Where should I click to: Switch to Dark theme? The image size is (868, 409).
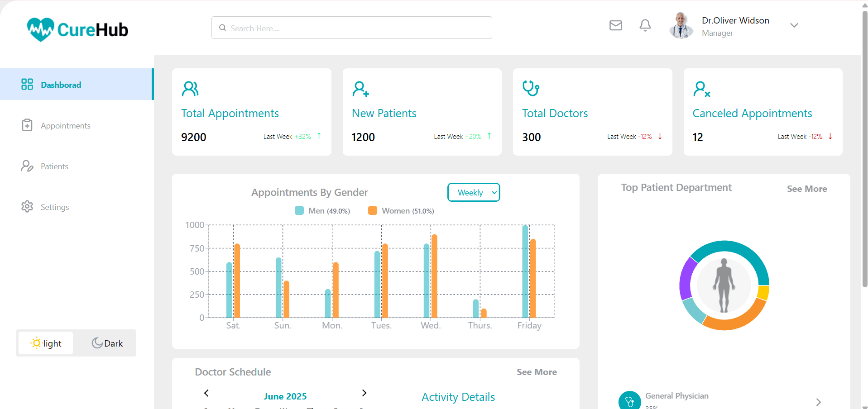[x=107, y=343]
